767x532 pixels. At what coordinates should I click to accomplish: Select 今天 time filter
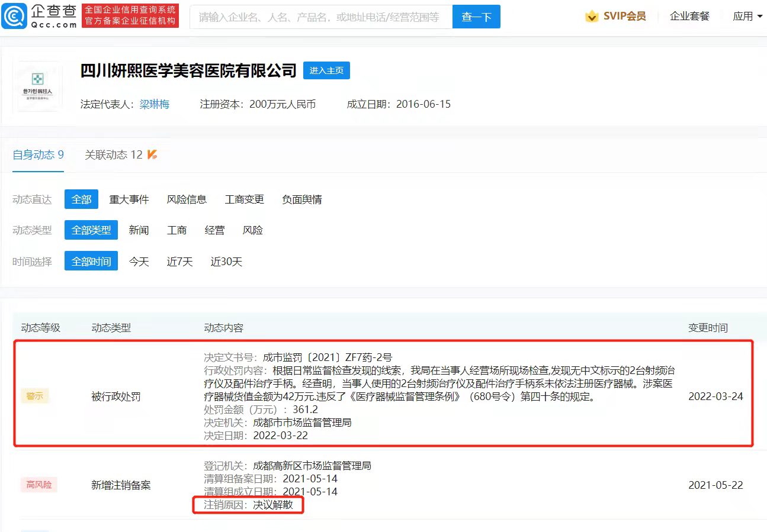[139, 262]
